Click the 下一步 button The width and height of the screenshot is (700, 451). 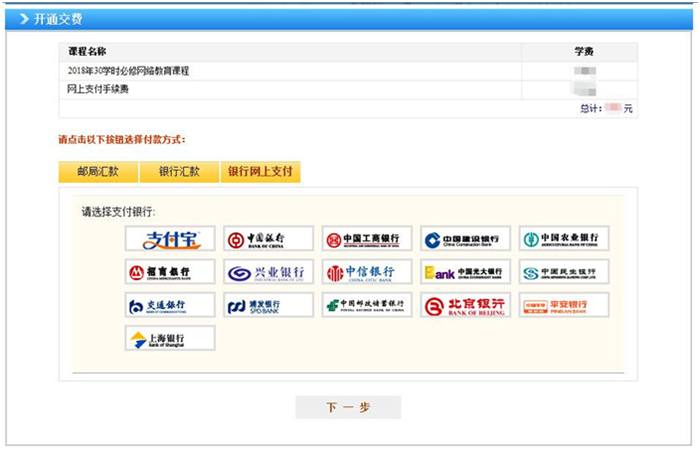(x=348, y=407)
